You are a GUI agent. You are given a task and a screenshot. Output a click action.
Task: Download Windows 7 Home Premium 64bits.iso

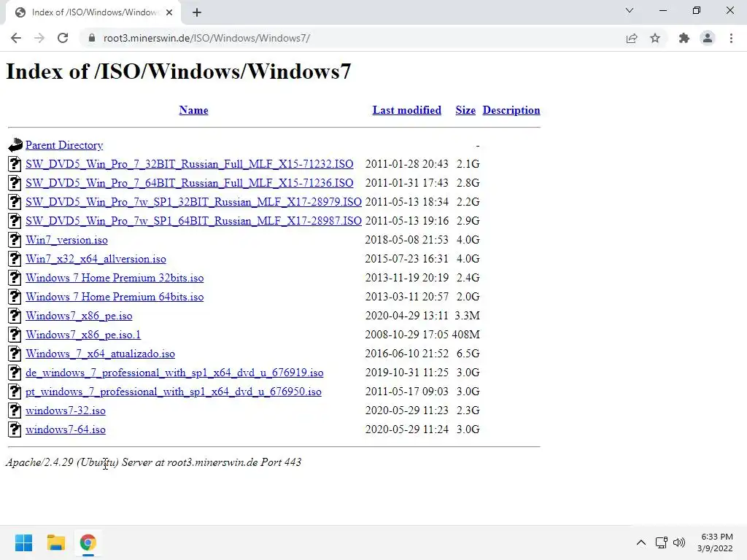115,297
